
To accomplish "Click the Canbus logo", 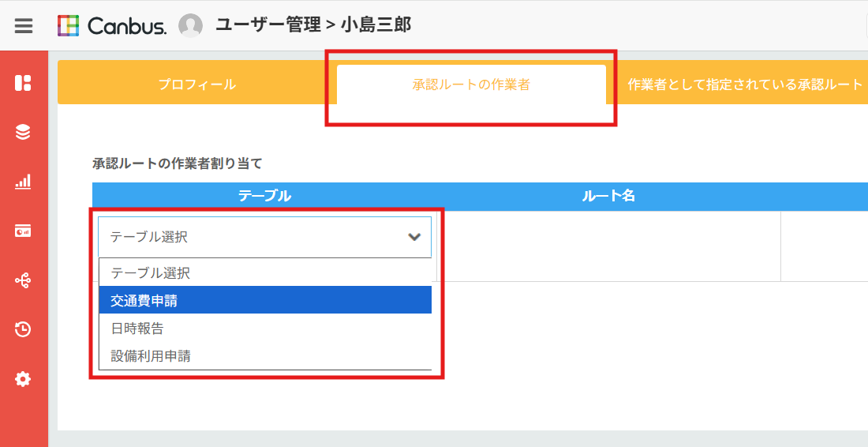I will click(x=112, y=26).
